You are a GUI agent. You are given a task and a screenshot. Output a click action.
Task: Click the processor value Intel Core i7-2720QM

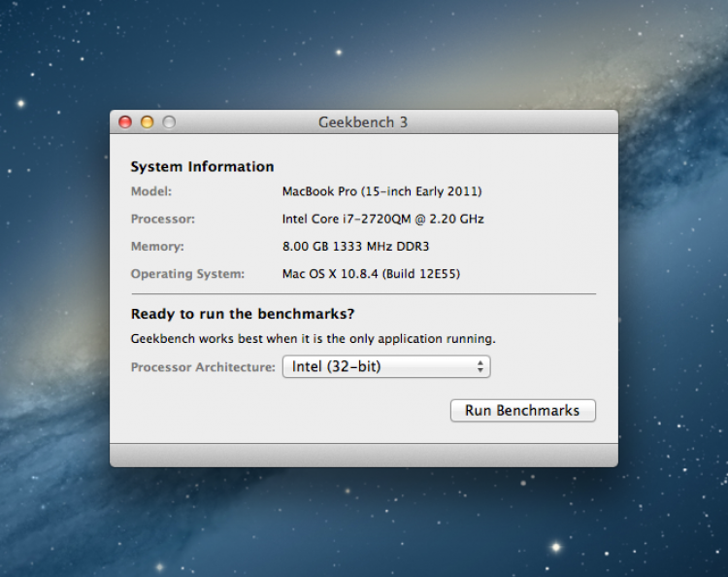[x=383, y=219]
